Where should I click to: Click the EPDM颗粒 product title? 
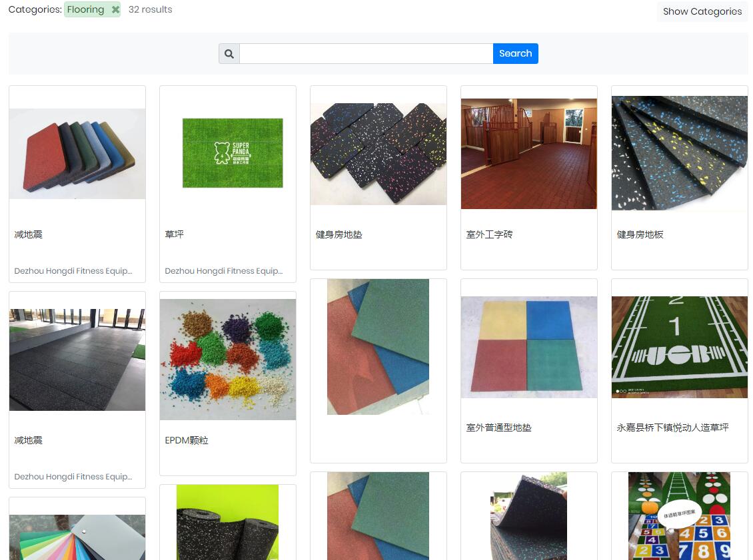(187, 441)
